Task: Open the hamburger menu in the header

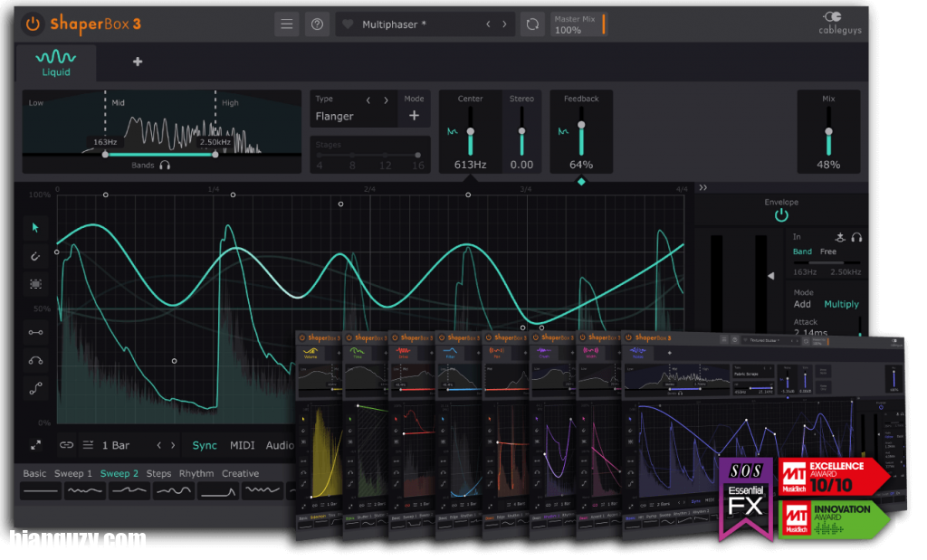Action: (x=287, y=24)
